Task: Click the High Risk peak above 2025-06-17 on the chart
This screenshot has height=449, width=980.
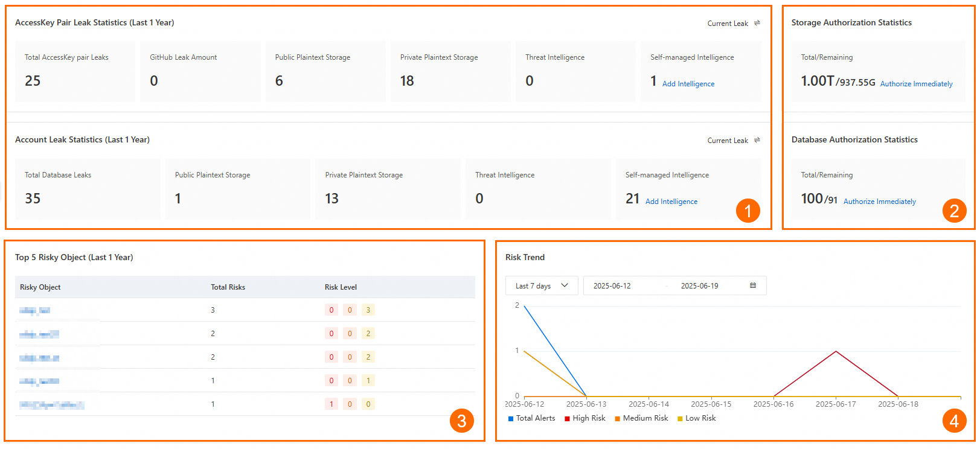Action: coord(836,351)
